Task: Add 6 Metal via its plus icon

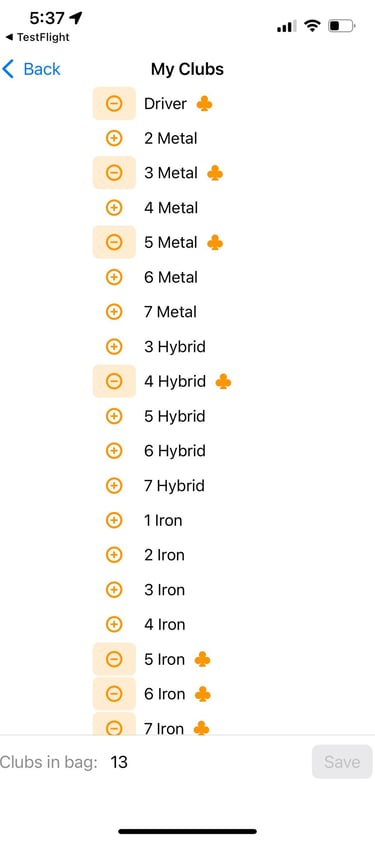Action: tap(114, 277)
